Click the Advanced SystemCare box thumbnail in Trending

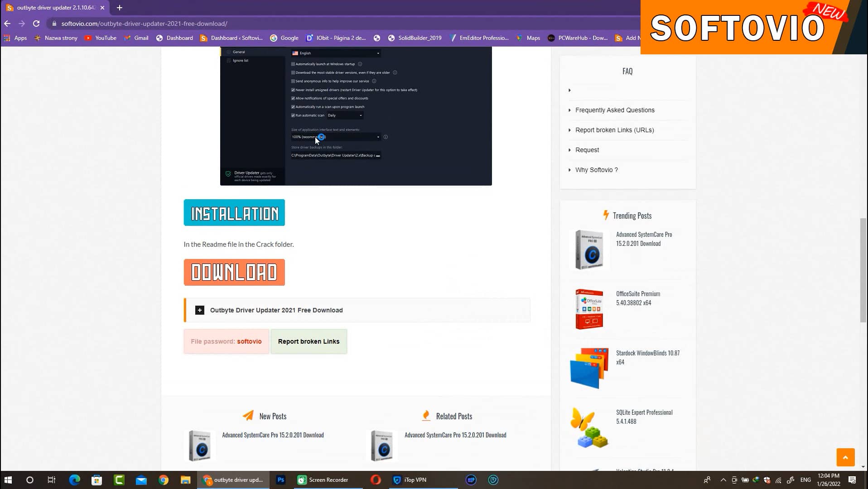[589, 250]
